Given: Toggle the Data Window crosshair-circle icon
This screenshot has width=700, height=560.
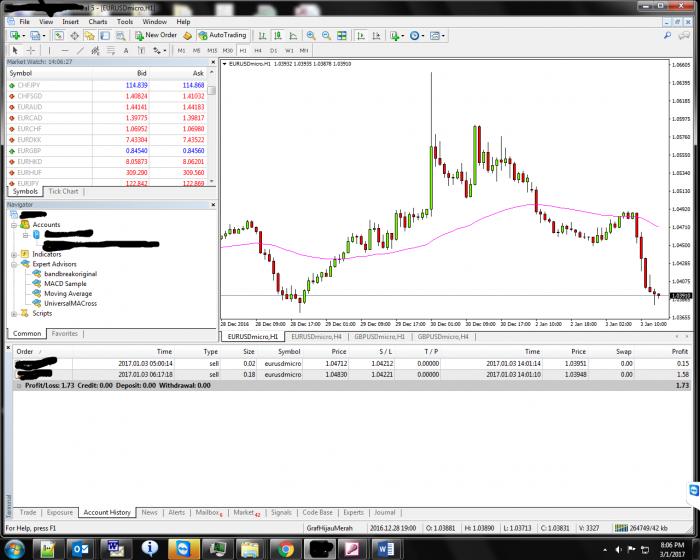Looking at the screenshot, I should pos(74,35).
